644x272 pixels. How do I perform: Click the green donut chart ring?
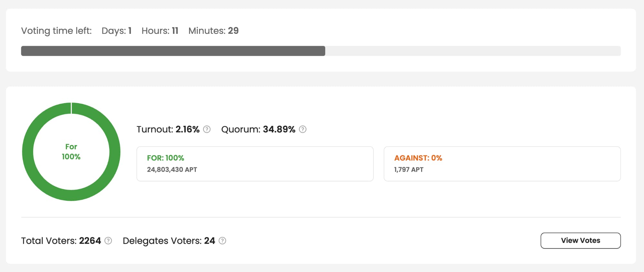coord(28,152)
